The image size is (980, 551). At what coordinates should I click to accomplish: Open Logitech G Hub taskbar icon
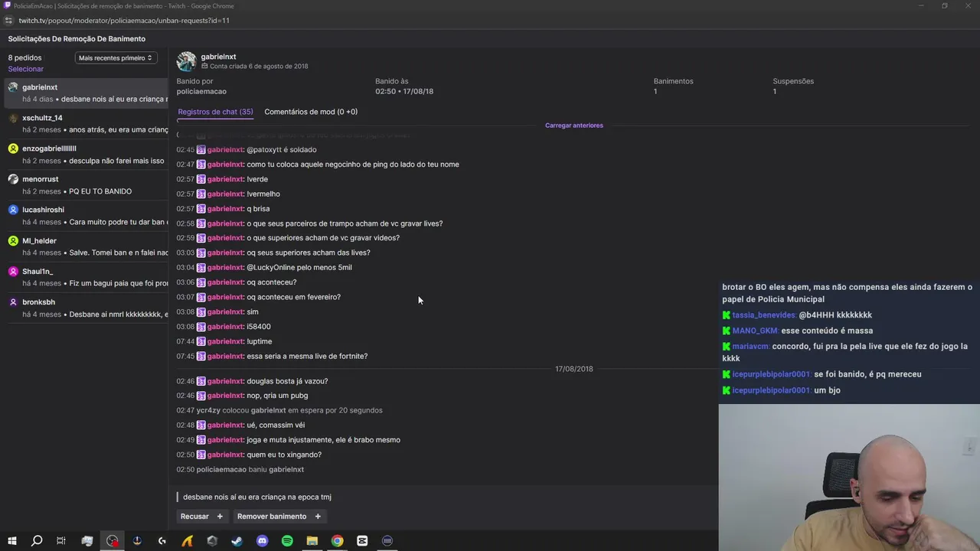pos(162,541)
